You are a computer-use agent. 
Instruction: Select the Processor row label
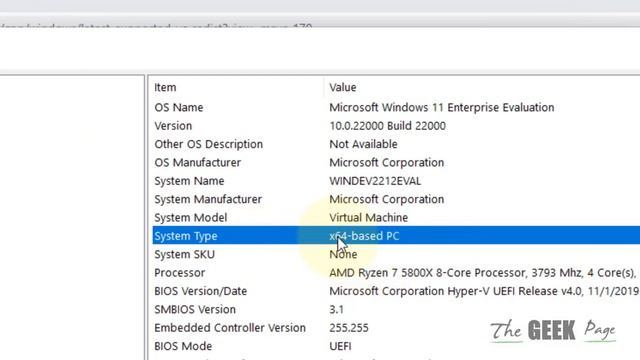(180, 273)
